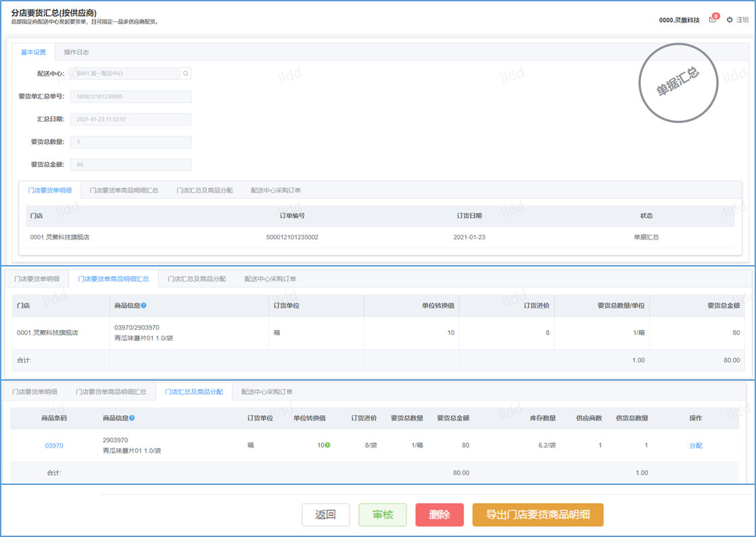Click the 分配 link in 操作 column
Screen dimensions: 756x537
click(x=696, y=446)
